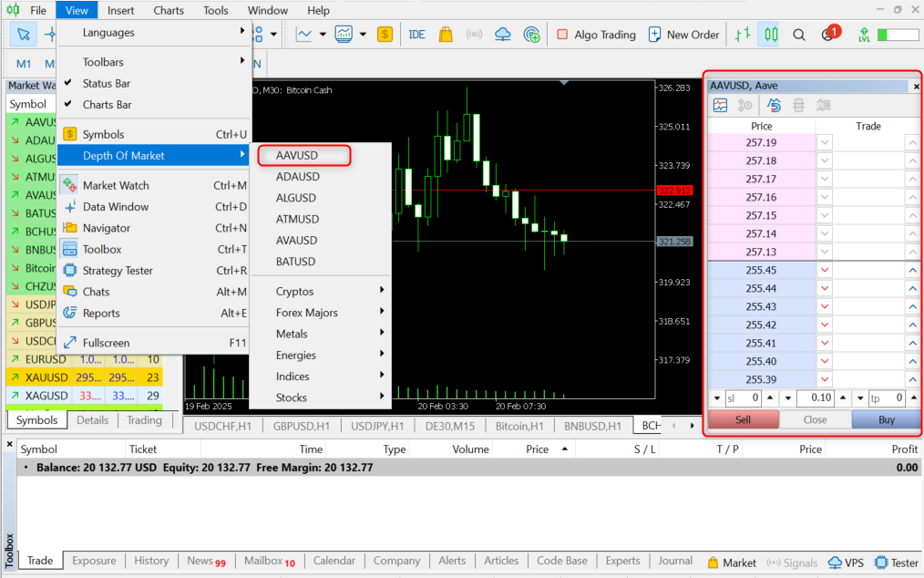The height and width of the screenshot is (578, 924).
Task: Click the copy-trading target icon in toolbar
Action: click(531, 35)
